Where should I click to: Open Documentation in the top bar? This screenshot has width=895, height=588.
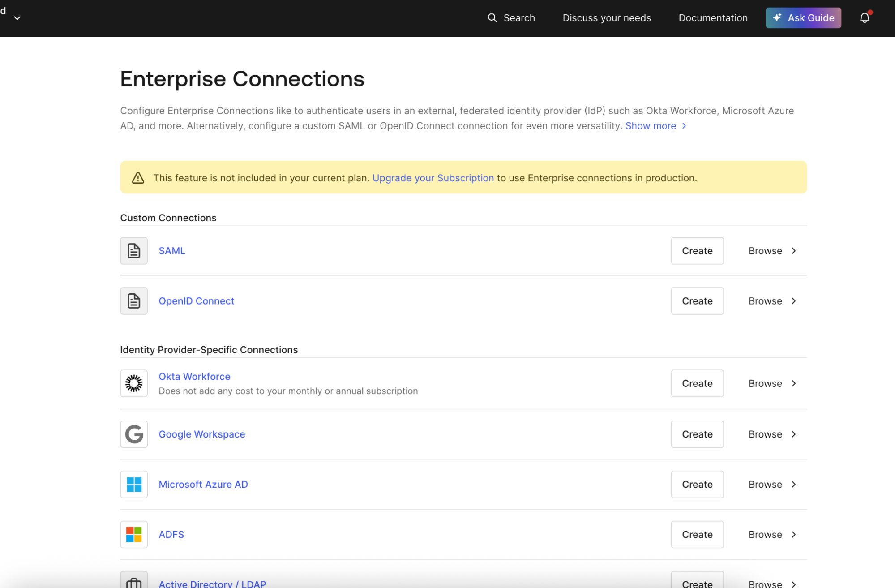coord(713,18)
